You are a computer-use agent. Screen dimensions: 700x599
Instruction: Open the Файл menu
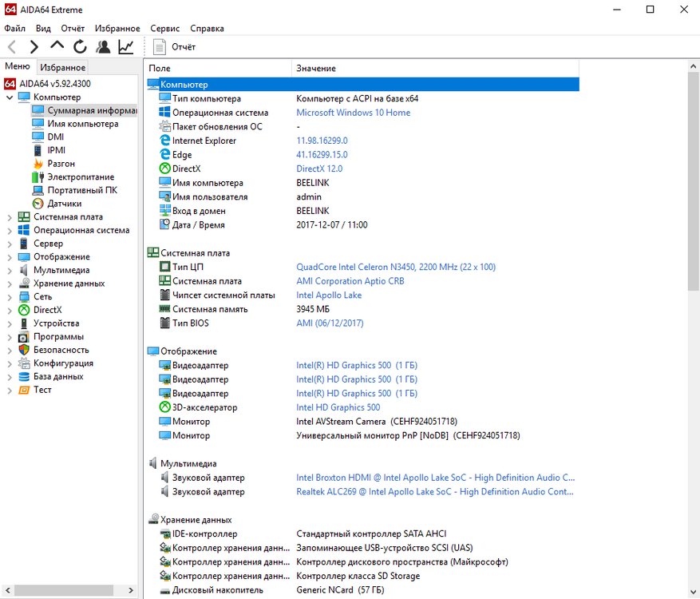click(x=14, y=28)
